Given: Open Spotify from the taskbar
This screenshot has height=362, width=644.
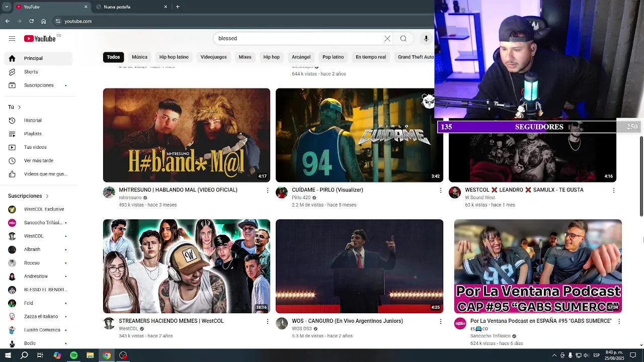Looking at the screenshot, I should coord(73,355).
